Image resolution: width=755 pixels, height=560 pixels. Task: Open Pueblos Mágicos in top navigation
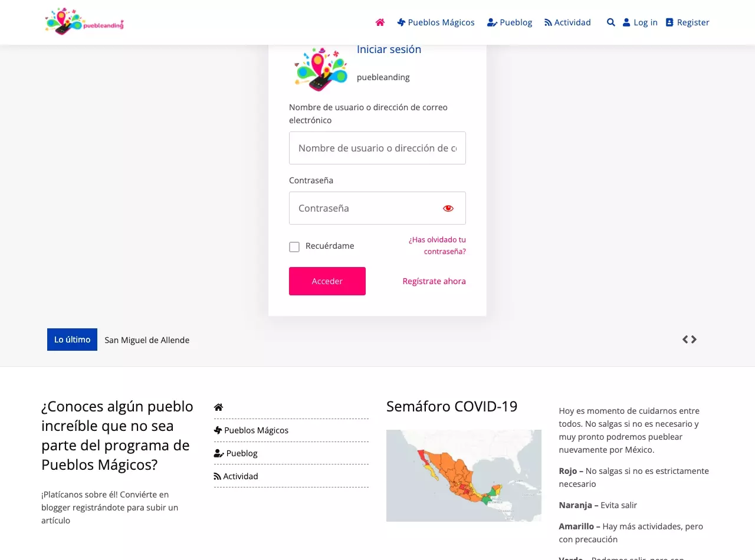(x=436, y=22)
